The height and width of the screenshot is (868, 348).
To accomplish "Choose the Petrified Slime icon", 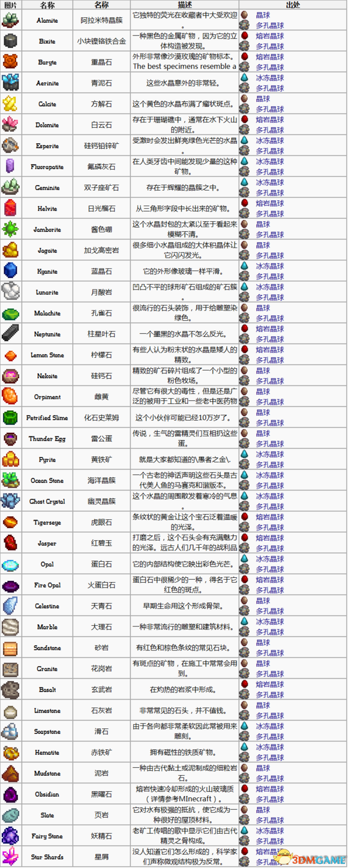I will (x=10, y=418).
